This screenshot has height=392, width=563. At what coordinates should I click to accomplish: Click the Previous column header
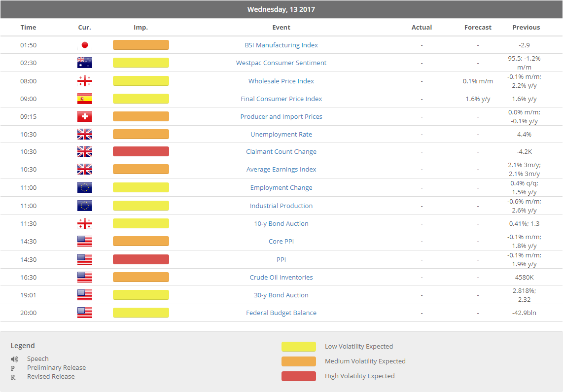pos(526,28)
